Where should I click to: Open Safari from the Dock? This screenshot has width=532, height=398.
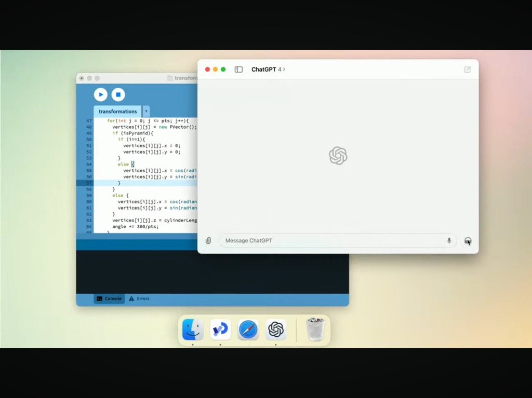(x=248, y=330)
